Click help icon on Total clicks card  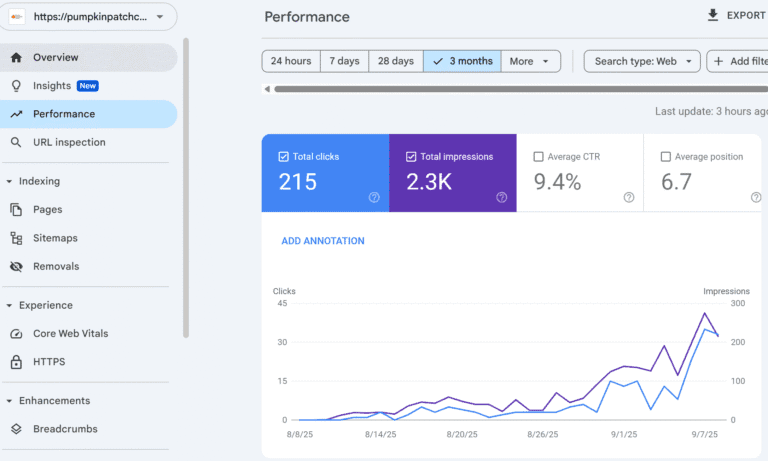pyautogui.click(x=374, y=197)
